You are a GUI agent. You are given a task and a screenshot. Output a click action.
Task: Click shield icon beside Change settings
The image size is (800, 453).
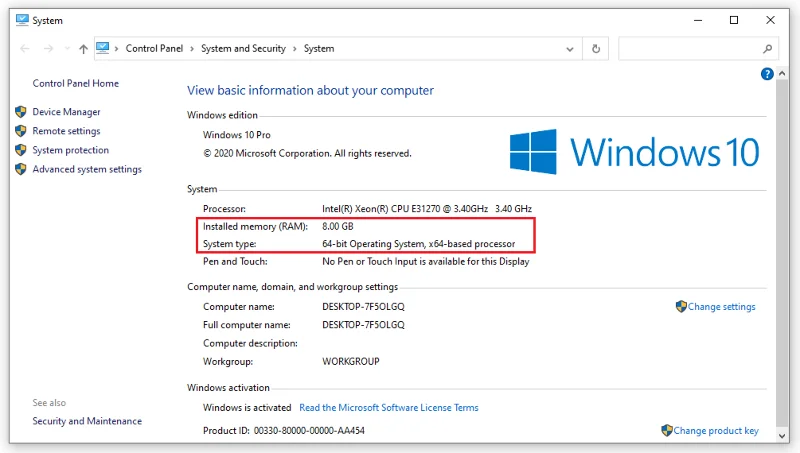point(681,307)
